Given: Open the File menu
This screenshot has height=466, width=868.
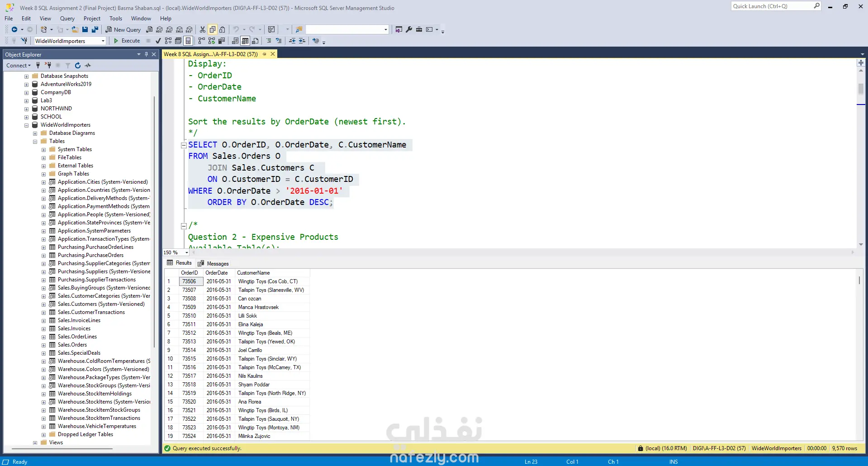Looking at the screenshot, I should (9, 19).
